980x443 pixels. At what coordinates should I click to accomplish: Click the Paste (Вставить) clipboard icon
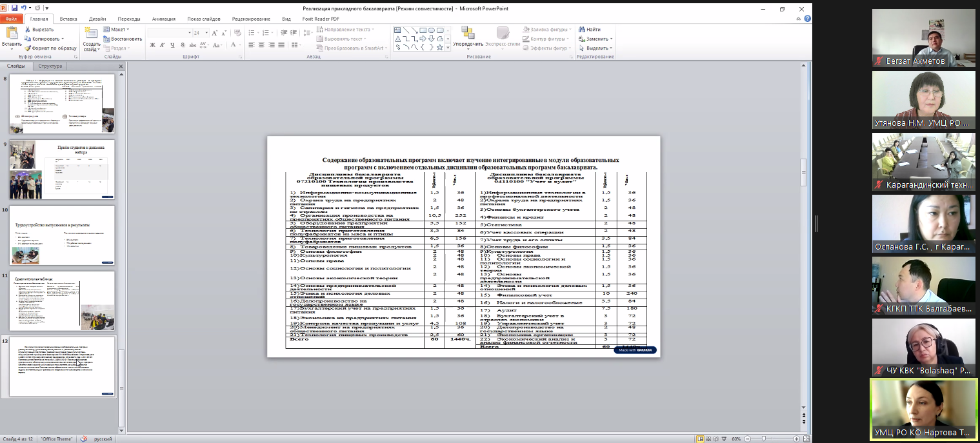(x=11, y=34)
